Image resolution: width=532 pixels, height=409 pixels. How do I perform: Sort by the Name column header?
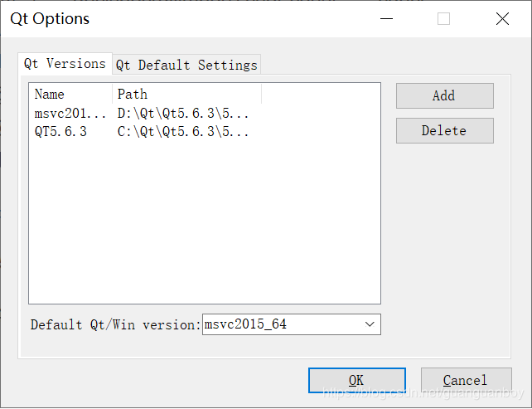click(x=70, y=94)
